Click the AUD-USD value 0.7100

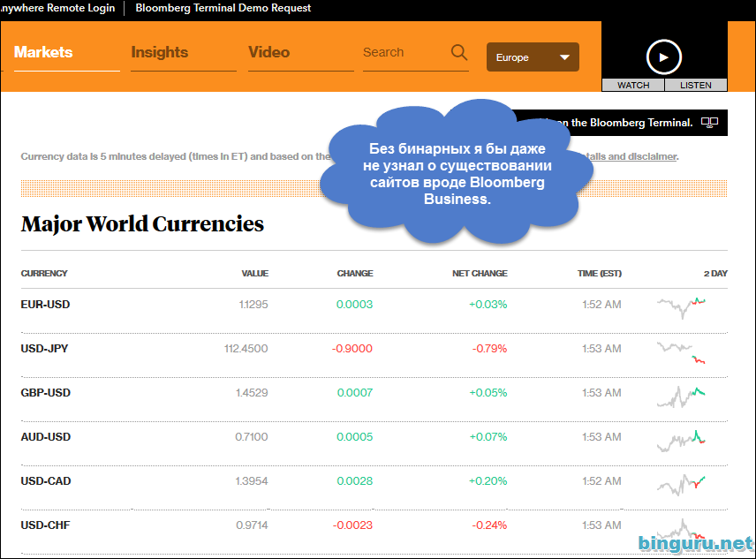tap(252, 437)
